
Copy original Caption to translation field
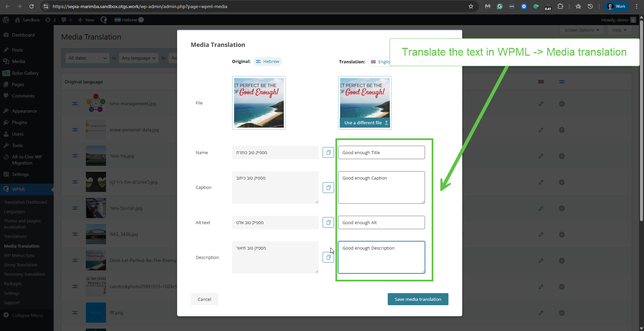pyautogui.click(x=328, y=188)
